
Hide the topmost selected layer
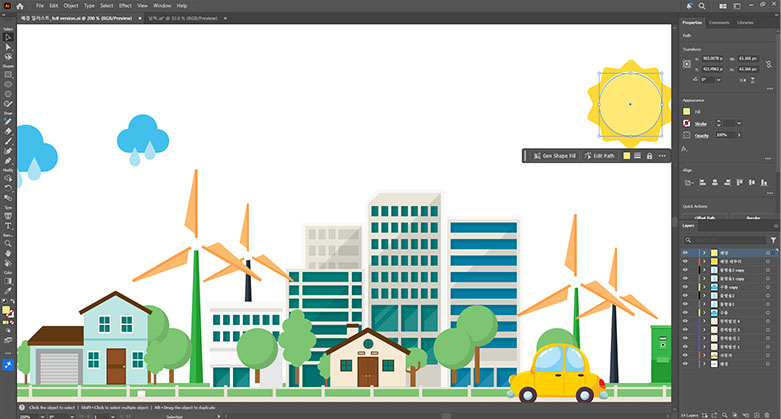(685, 253)
